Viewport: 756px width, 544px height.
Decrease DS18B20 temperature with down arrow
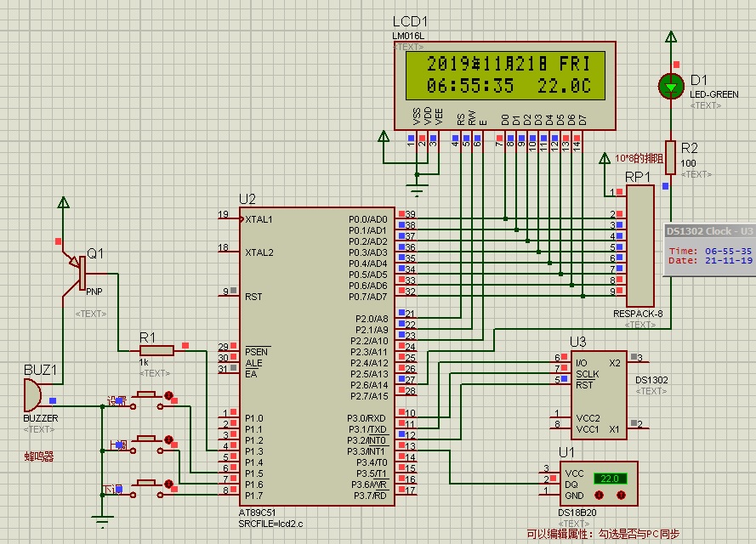click(599, 495)
